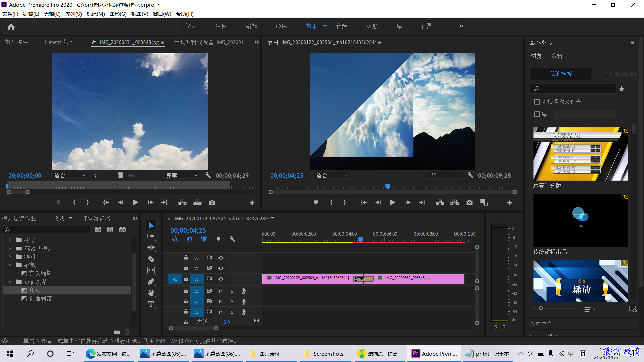Image resolution: width=644 pixels, height=362 pixels.
Task: Toggle timeline snap magnet icon
Action: point(190,239)
